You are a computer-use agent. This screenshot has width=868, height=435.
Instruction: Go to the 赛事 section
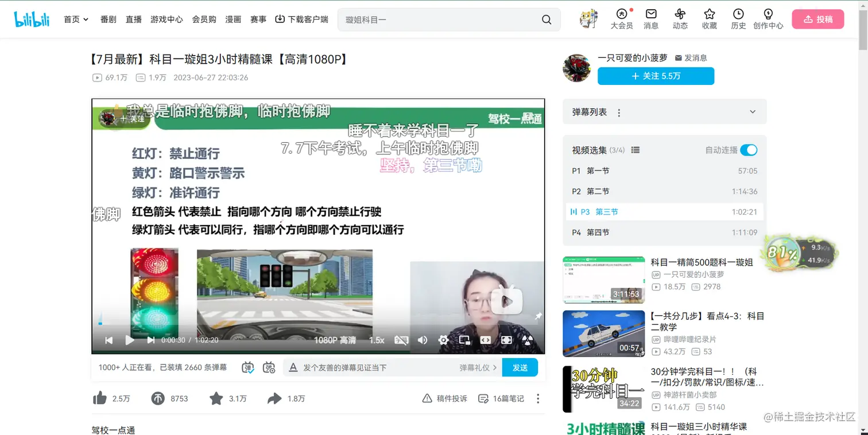tap(258, 20)
